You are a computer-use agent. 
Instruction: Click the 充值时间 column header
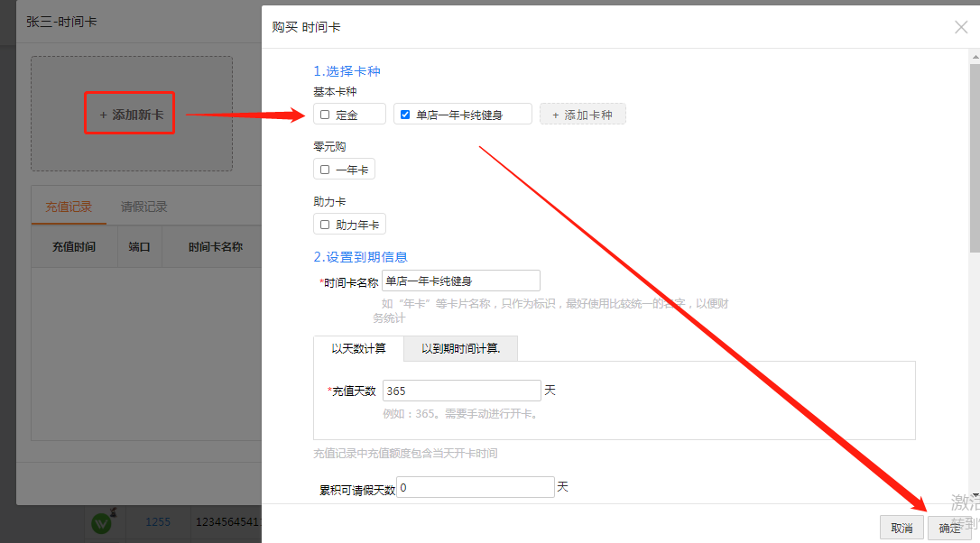tap(73, 246)
